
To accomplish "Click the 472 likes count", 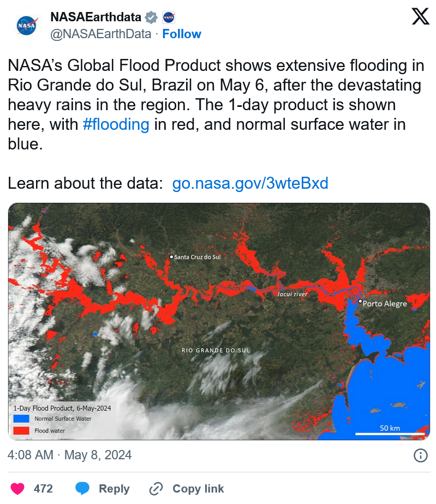I will 43,489.
